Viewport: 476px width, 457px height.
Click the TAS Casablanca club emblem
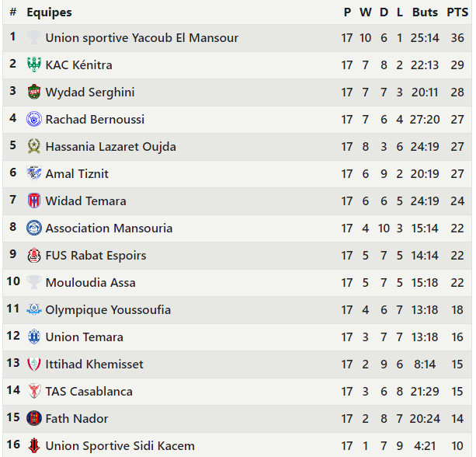click(34, 392)
